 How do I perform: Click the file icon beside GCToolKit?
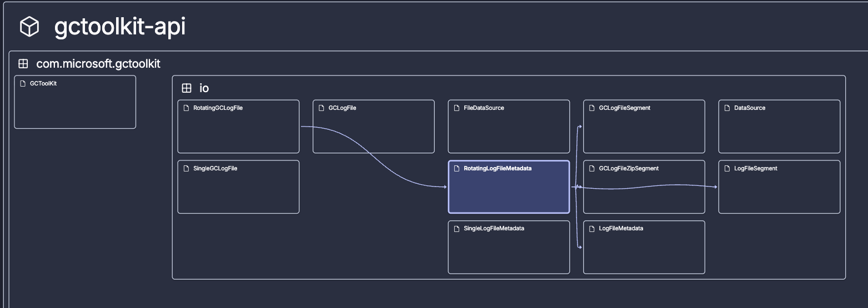pos(23,83)
